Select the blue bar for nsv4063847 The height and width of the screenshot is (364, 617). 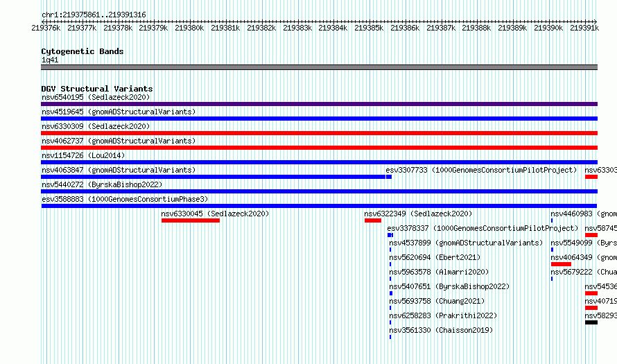214,177
